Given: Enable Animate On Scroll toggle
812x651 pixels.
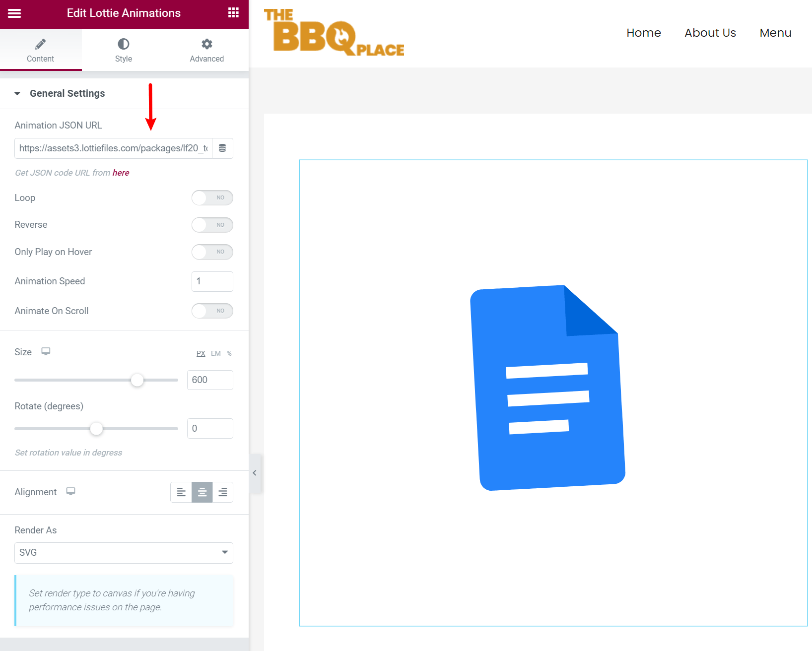Looking at the screenshot, I should 212,311.
